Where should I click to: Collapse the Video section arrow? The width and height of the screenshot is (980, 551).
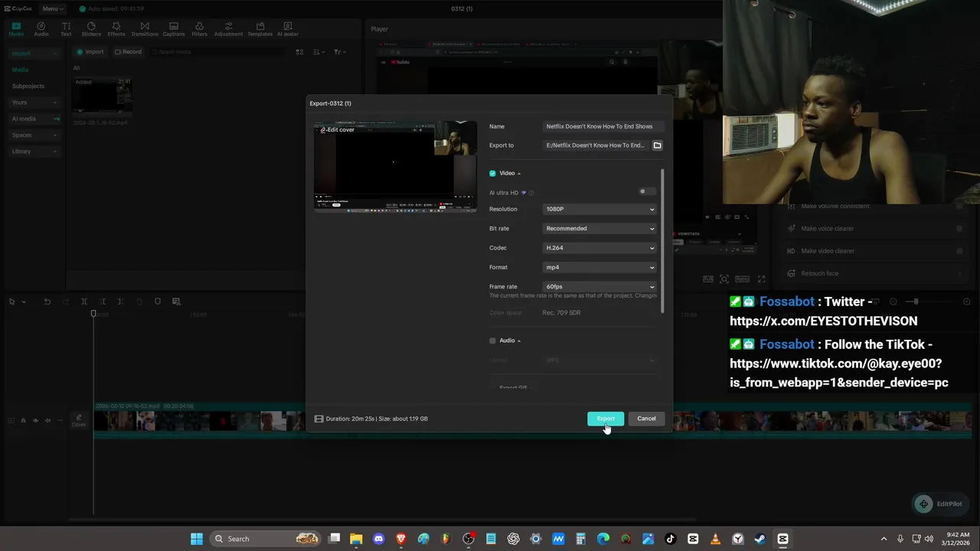pos(519,174)
